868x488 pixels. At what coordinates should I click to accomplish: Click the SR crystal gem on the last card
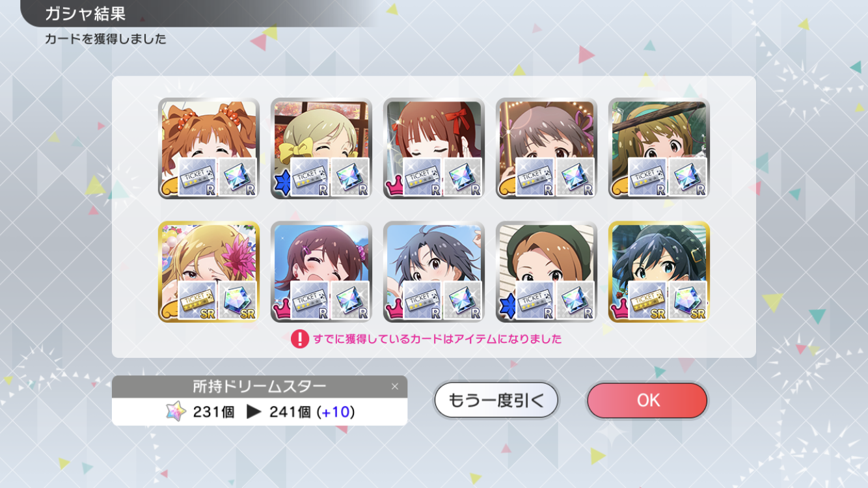[688, 300]
